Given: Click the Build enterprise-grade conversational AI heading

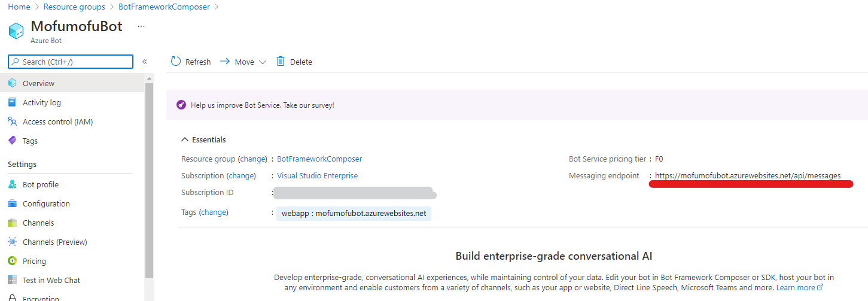Looking at the screenshot, I should [x=554, y=256].
